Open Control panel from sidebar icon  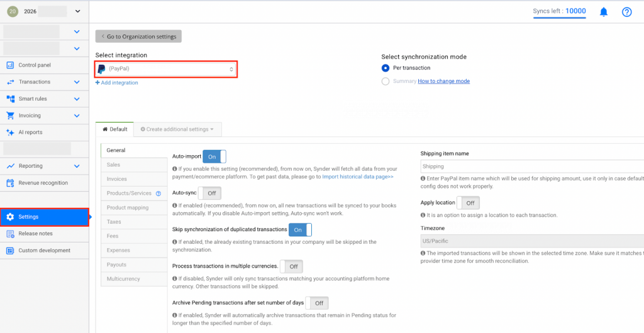(10, 65)
